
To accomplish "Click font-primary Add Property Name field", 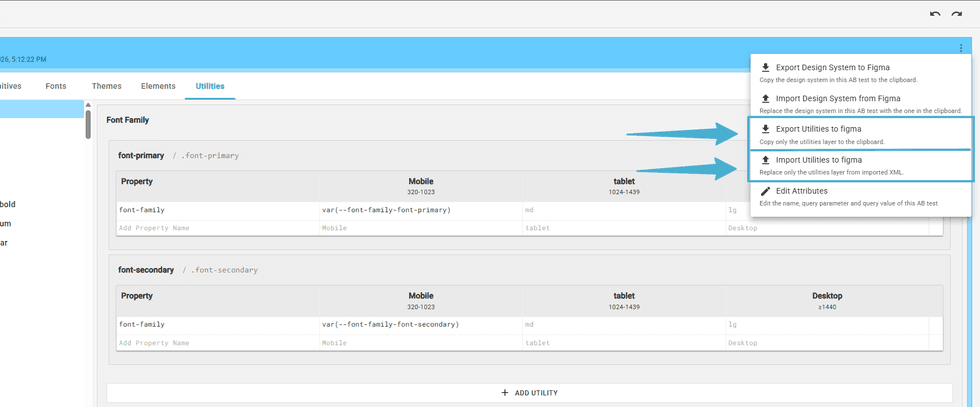I will 218,228.
